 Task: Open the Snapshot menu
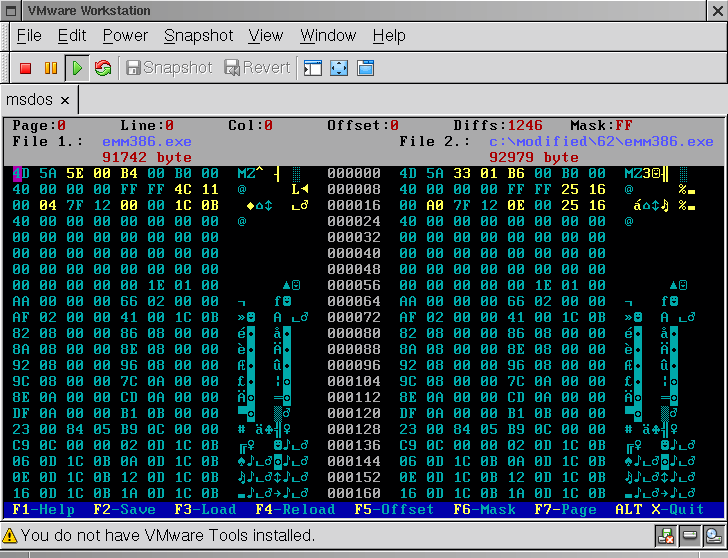(x=198, y=35)
